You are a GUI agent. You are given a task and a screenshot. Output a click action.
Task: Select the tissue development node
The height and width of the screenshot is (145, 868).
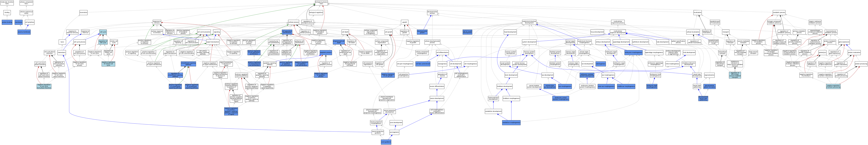597,32
